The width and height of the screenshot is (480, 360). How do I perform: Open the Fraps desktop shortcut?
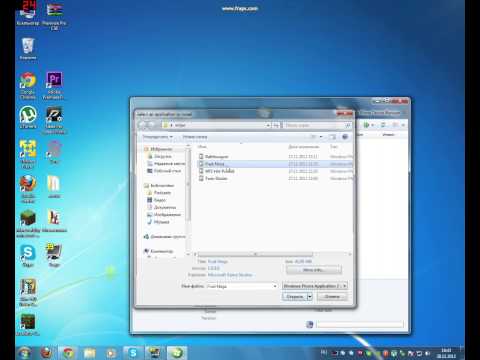[x=54, y=256]
